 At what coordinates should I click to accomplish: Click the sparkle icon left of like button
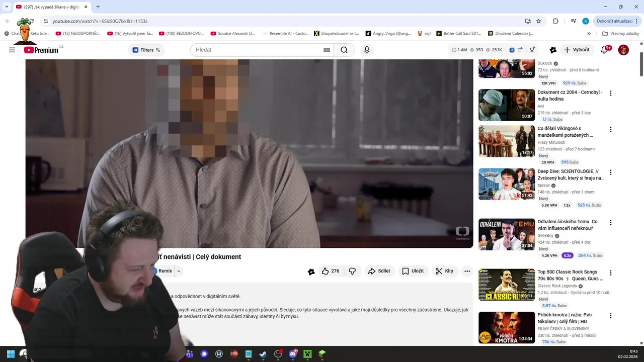point(311,271)
